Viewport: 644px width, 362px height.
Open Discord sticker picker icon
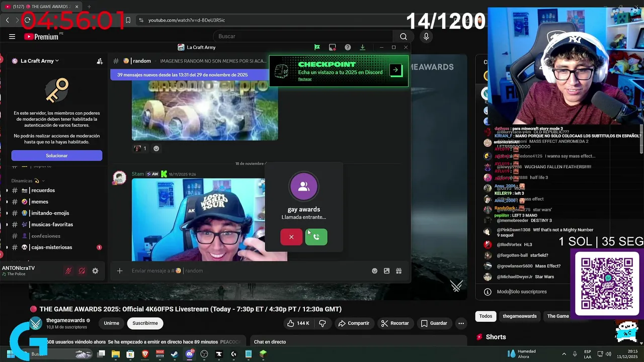(386, 271)
